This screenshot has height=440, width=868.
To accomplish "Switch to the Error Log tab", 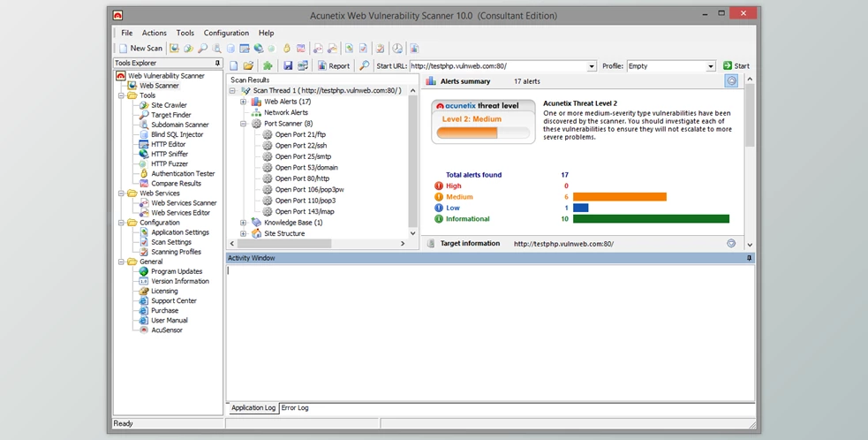I will pyautogui.click(x=295, y=408).
